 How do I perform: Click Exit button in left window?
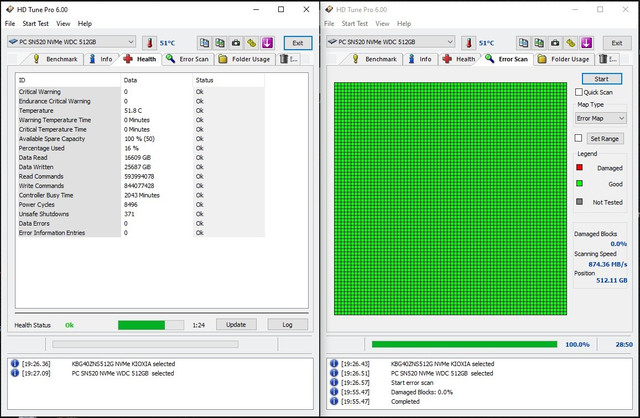coord(298,43)
